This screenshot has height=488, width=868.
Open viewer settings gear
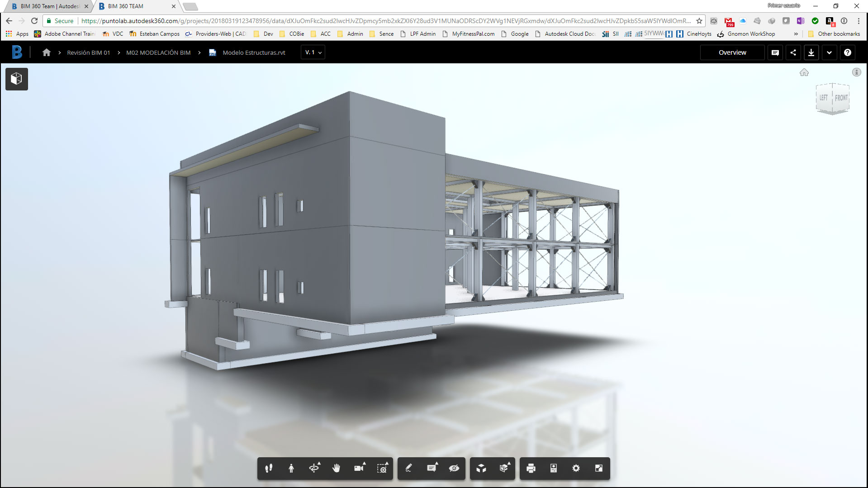click(576, 468)
